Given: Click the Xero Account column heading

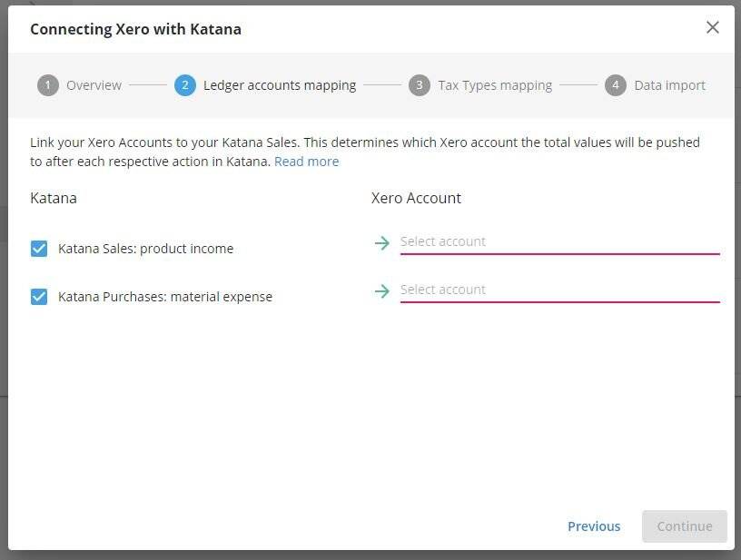Looking at the screenshot, I should 416,198.
